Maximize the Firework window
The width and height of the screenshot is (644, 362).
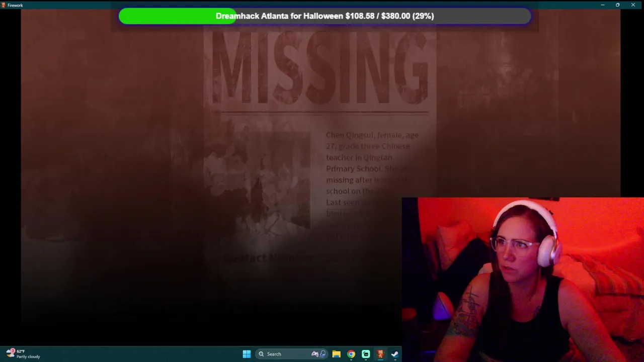(617, 5)
